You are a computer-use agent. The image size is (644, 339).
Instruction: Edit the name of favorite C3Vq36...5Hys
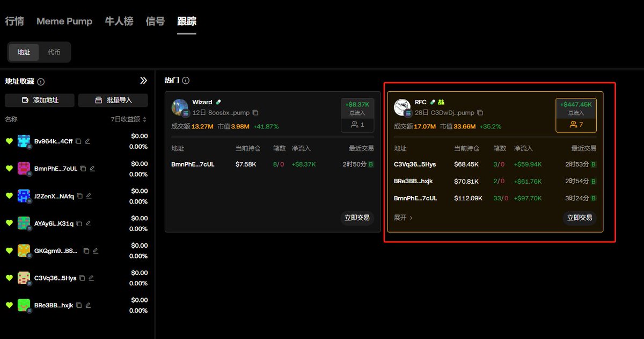point(91,278)
